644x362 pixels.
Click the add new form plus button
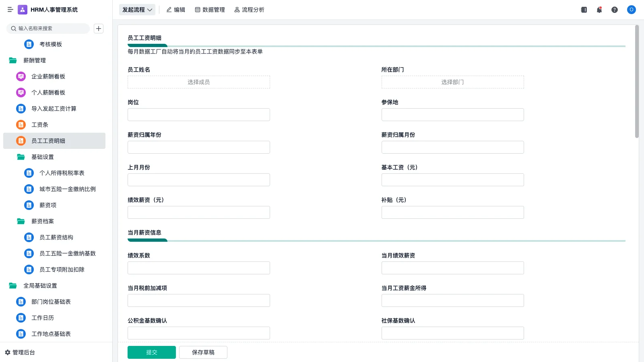(99, 29)
